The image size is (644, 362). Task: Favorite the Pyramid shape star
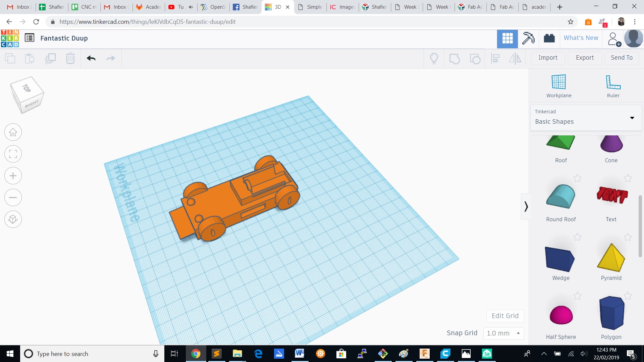coord(627,237)
